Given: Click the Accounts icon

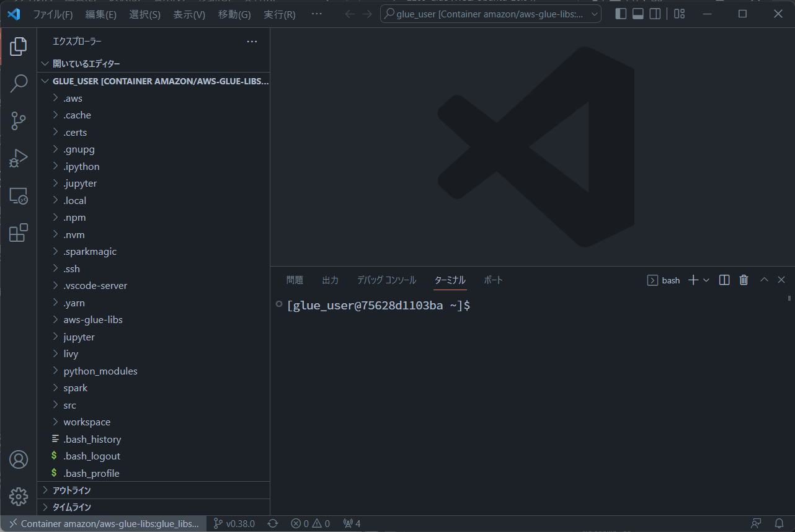Looking at the screenshot, I should (19, 459).
